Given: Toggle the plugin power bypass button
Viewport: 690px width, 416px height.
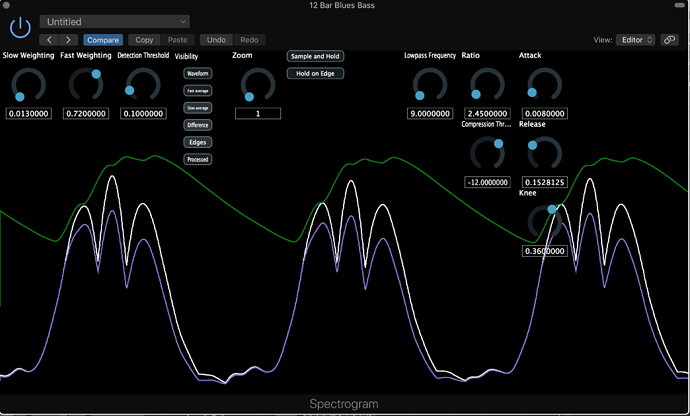Looking at the screenshot, I should coord(20,28).
